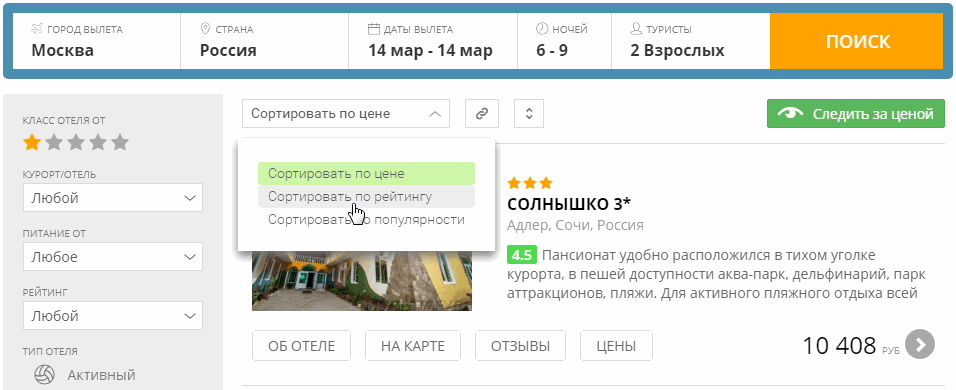Click the first orange hotel class star
Viewport: 956px width, 390px height.
(x=32, y=143)
